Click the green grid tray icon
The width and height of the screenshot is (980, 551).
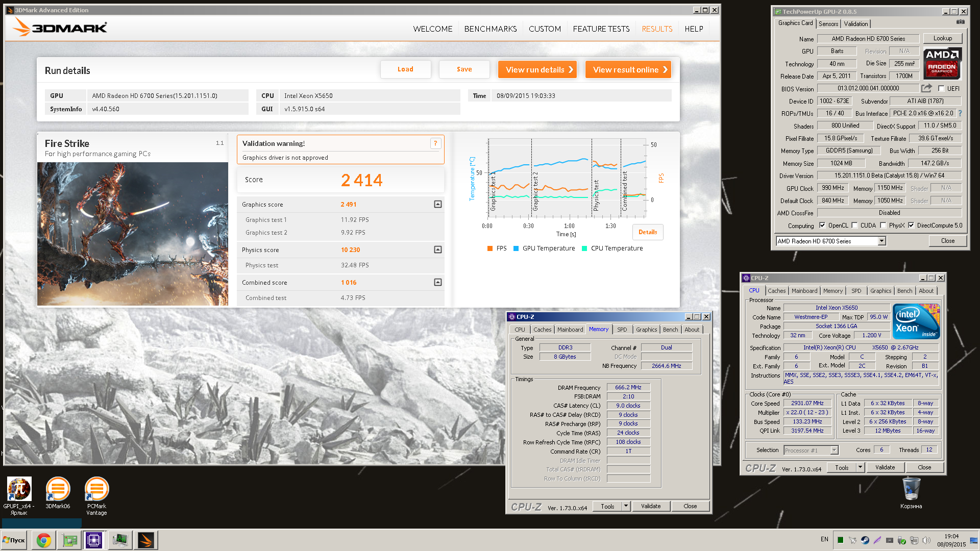[841, 540]
